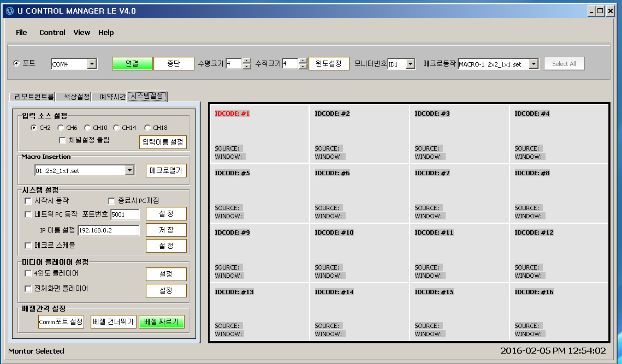This screenshot has height=364, width=622.
Task: Click the Select All button
Action: pos(564,63)
